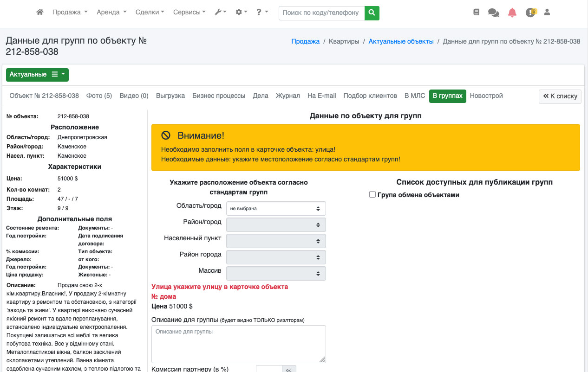Switch to the Фото (5) tab
Image resolution: width=588 pixels, height=372 pixels.
click(99, 96)
